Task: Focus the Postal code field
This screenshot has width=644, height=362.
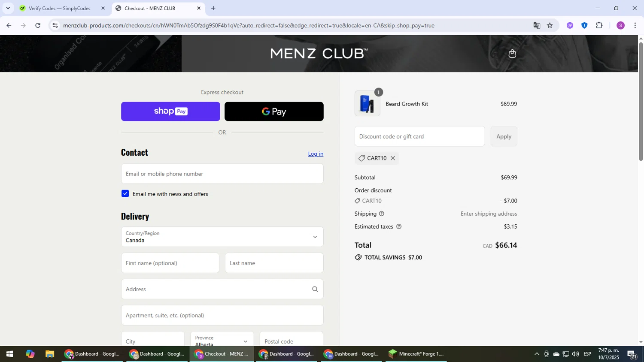Action: point(291,340)
